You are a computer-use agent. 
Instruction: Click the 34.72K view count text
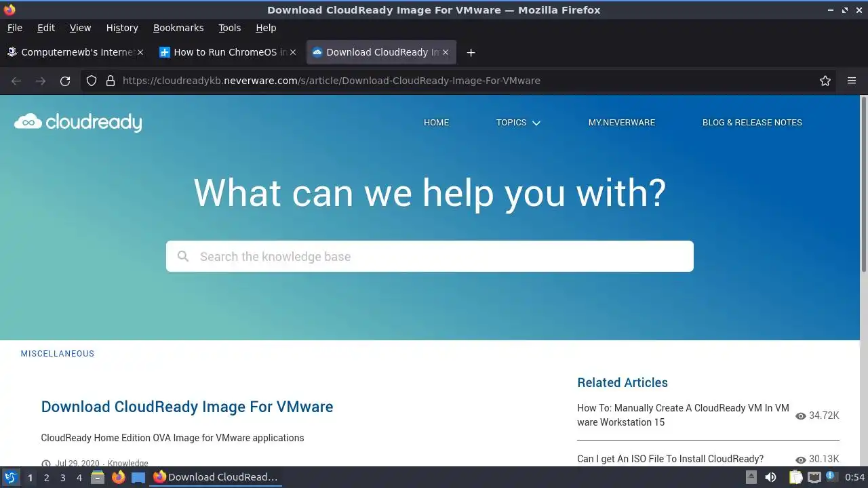click(x=824, y=415)
